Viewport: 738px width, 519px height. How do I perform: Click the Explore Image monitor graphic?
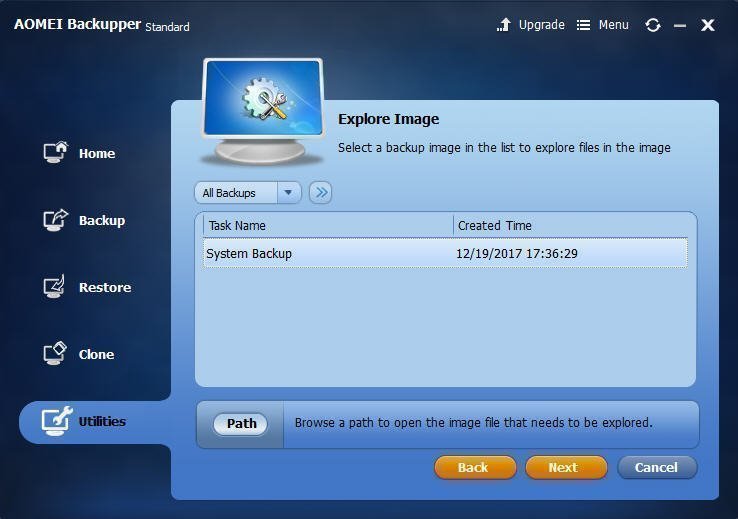[263, 112]
